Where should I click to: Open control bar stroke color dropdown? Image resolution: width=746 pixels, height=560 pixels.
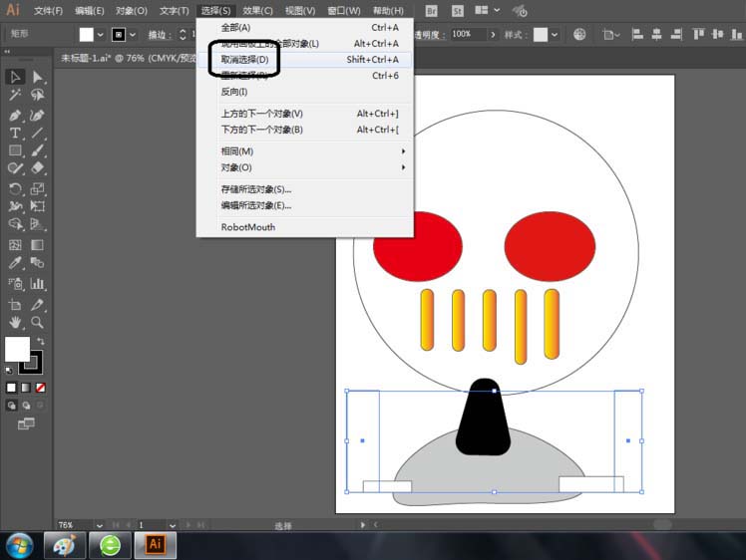click(x=133, y=35)
